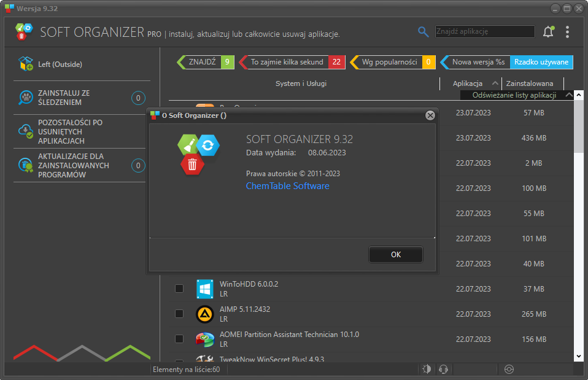
Task: Click the '08.06.2023' release date text
Action: (x=327, y=153)
